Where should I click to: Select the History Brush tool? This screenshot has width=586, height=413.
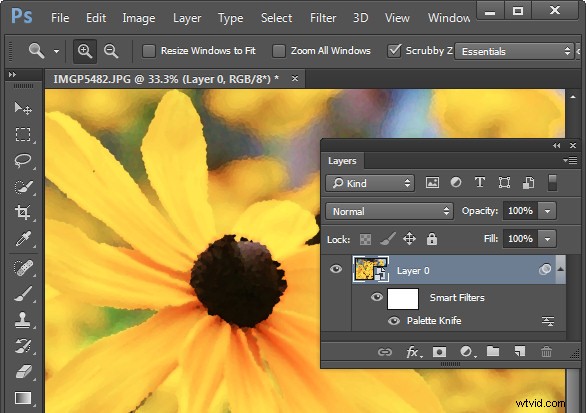pos(23,346)
